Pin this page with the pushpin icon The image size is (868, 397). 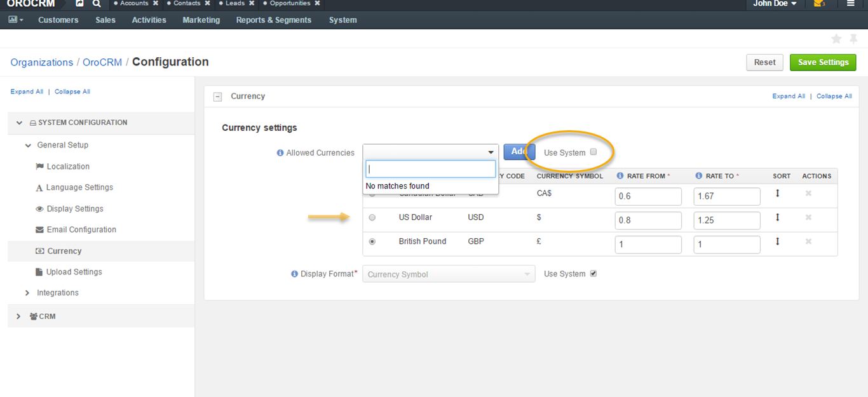coord(853,39)
